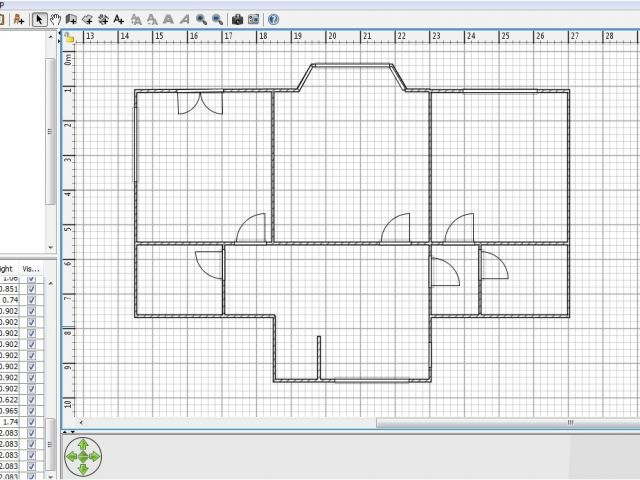Click the splitter arrows above the 3D view
The image size is (640, 480).
coord(68,432)
